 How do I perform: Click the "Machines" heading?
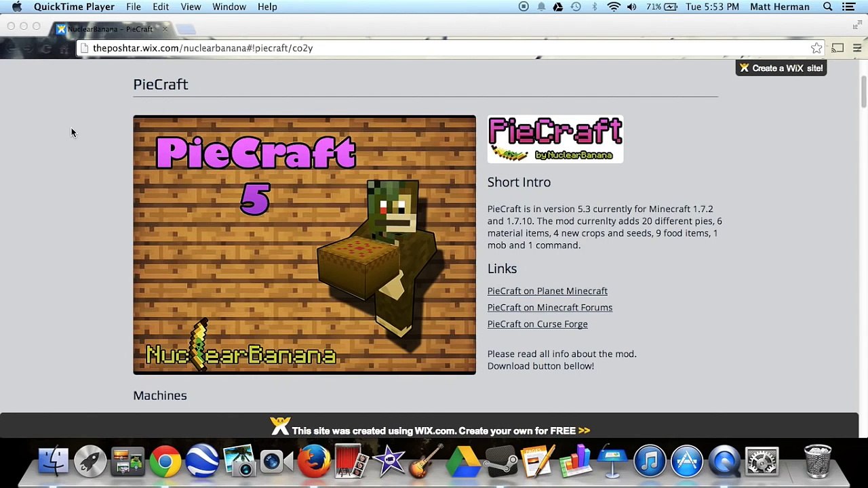[x=160, y=396]
